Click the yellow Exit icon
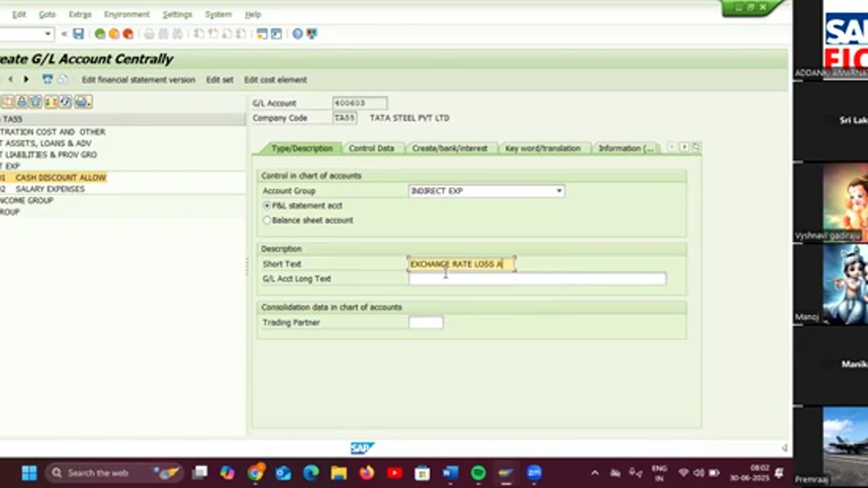Image resolution: width=868 pixels, height=488 pixels. 114,33
